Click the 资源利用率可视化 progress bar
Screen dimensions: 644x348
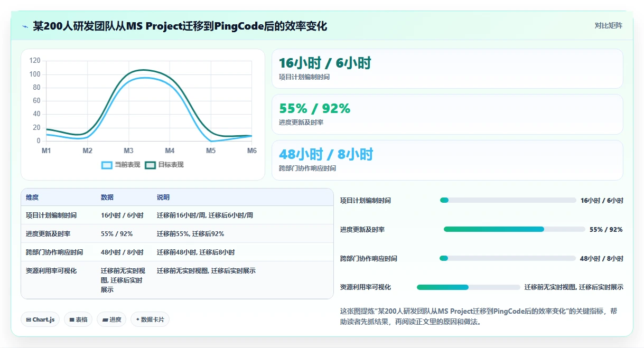(469, 287)
